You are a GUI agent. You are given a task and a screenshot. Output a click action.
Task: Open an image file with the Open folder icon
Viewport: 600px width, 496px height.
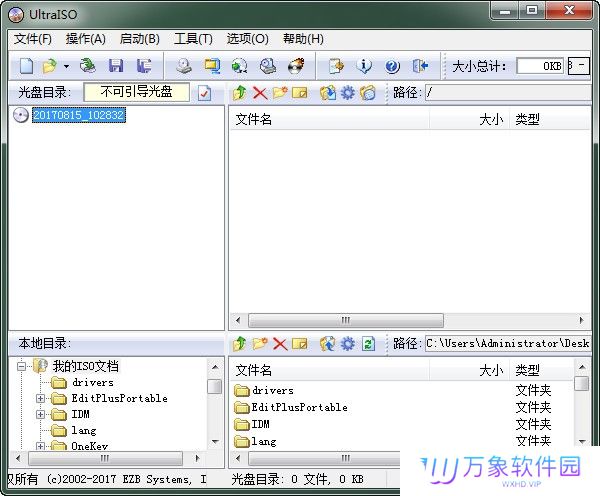click(x=50, y=66)
